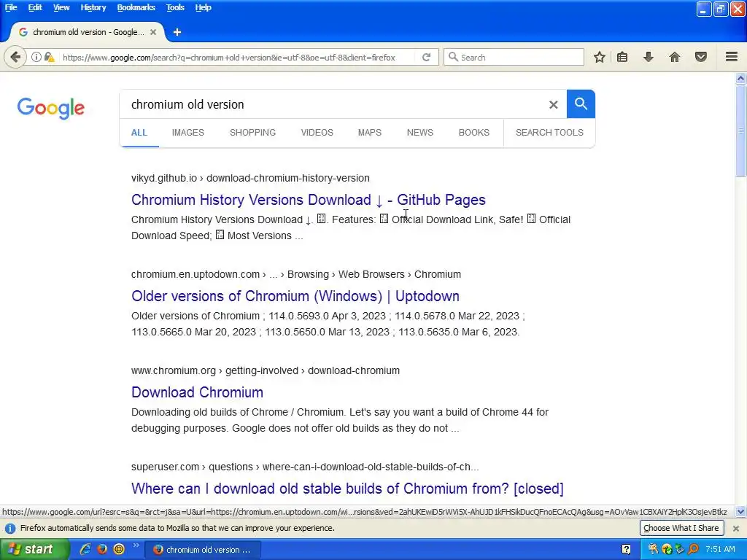Screen dimensions: 747x560
Task: Click the Windows Start button
Action: (x=34, y=549)
